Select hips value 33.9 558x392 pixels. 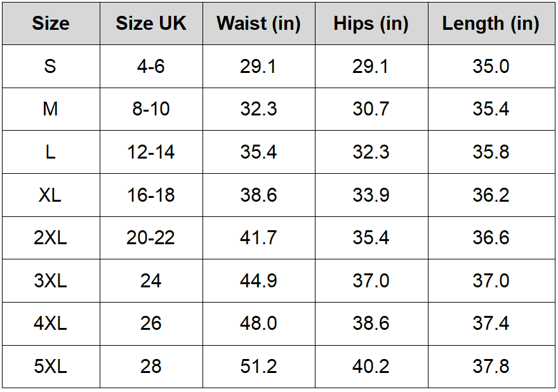pyautogui.click(x=371, y=195)
